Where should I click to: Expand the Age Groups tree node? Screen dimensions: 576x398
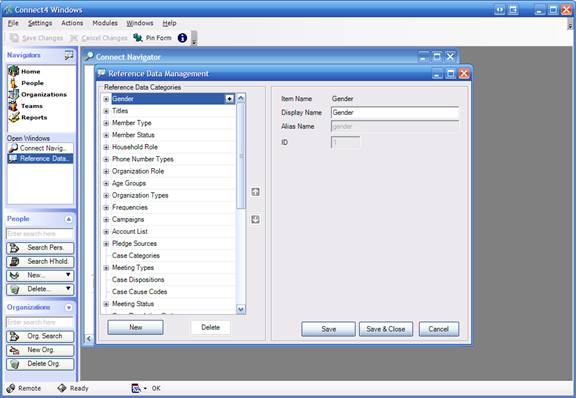click(x=106, y=183)
